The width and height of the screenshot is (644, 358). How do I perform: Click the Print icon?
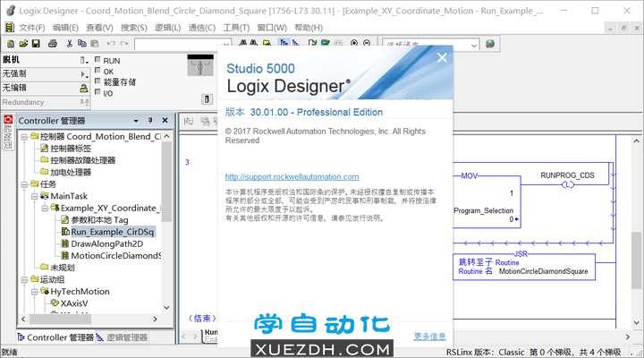(x=53, y=43)
